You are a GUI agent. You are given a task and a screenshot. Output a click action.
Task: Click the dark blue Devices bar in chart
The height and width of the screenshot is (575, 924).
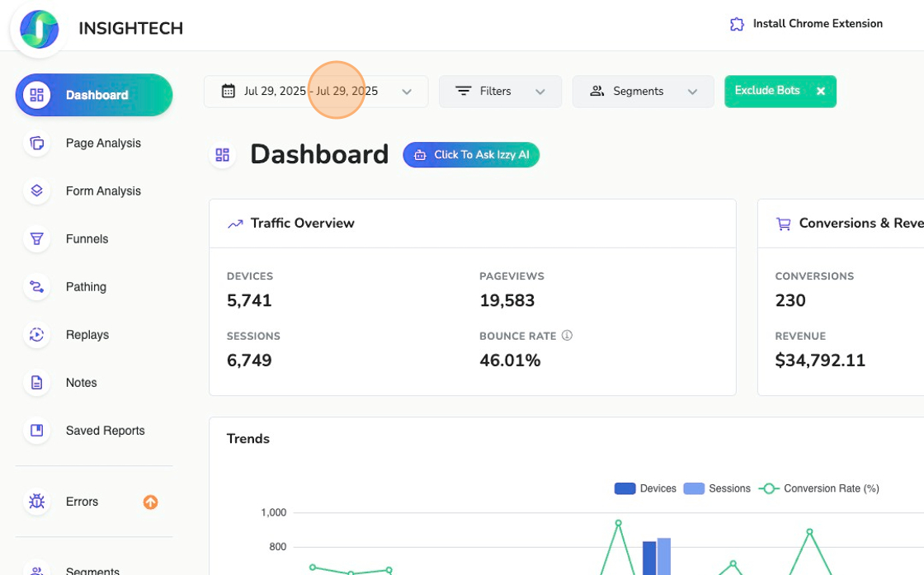coord(648,558)
